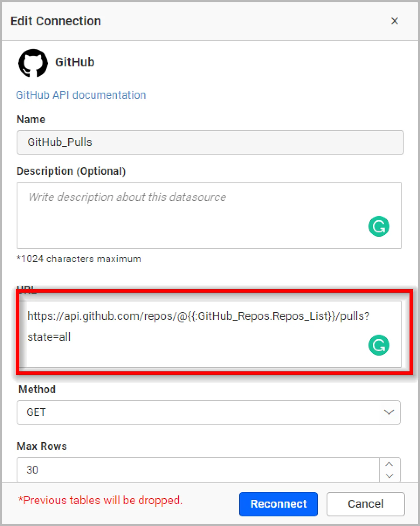Click the red tables-dropped warning text
The height and width of the screenshot is (526, 420).
click(x=100, y=500)
